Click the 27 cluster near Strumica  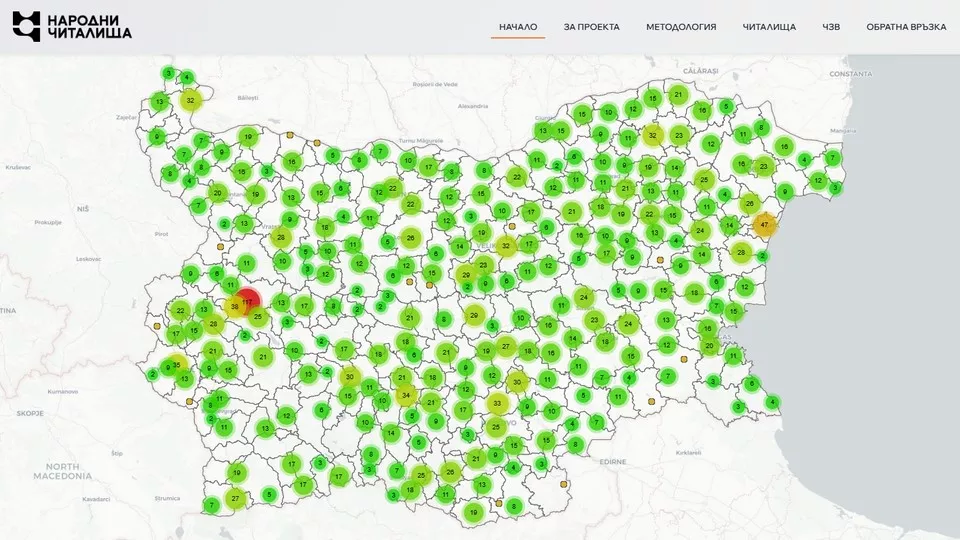pyautogui.click(x=235, y=498)
